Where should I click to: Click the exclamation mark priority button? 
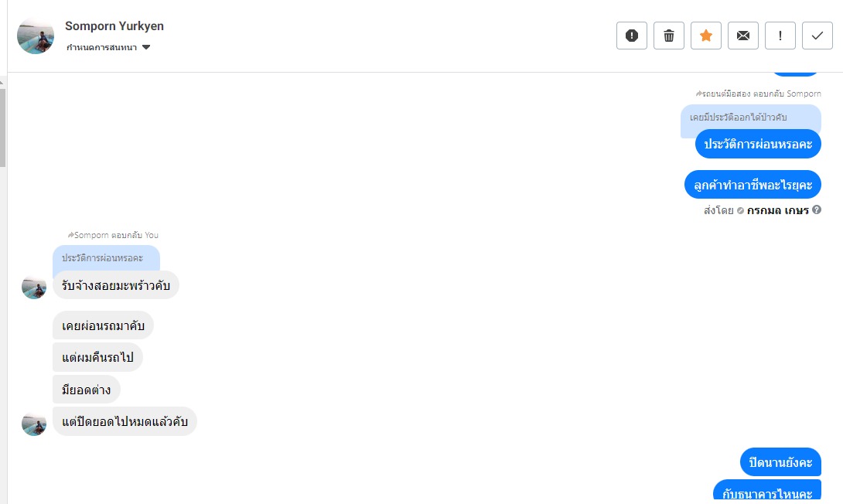(x=780, y=36)
